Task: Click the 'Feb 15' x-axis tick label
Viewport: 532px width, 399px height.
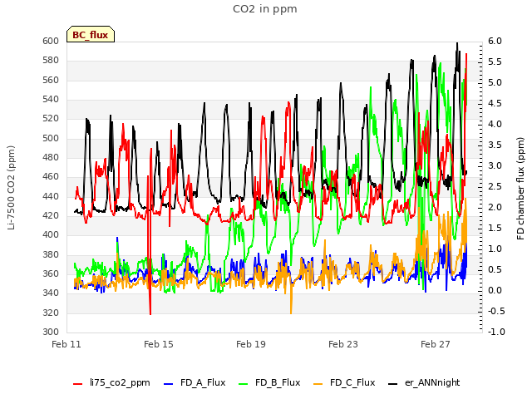Action: (x=159, y=344)
